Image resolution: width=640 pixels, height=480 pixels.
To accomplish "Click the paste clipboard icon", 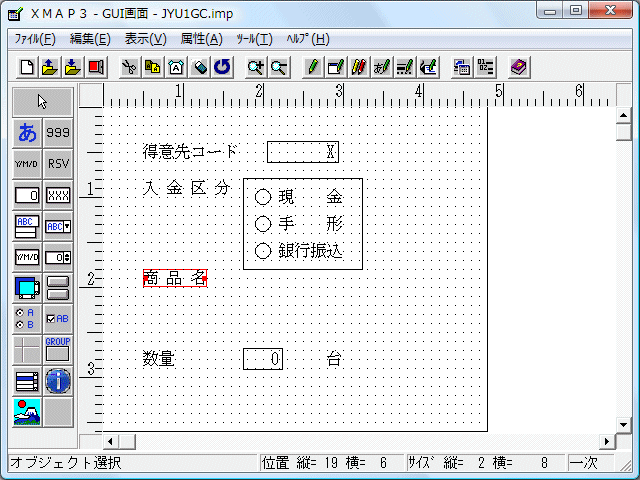I will coord(176,67).
